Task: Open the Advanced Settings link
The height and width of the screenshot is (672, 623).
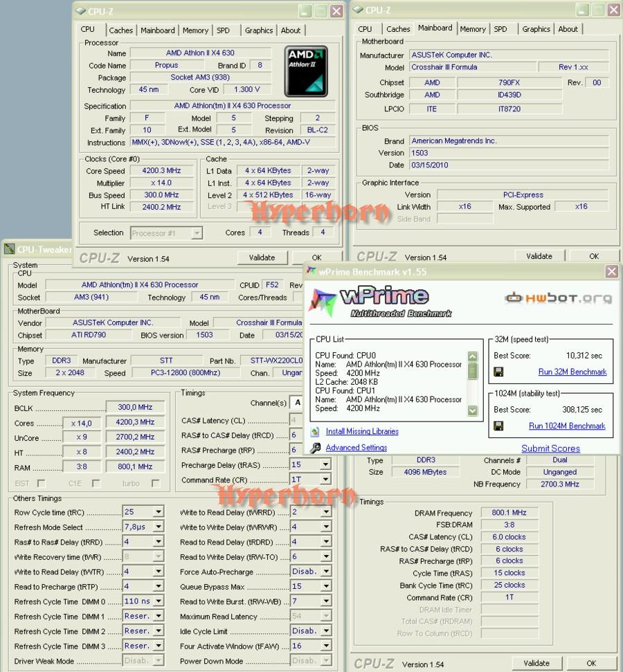Action: point(356,448)
